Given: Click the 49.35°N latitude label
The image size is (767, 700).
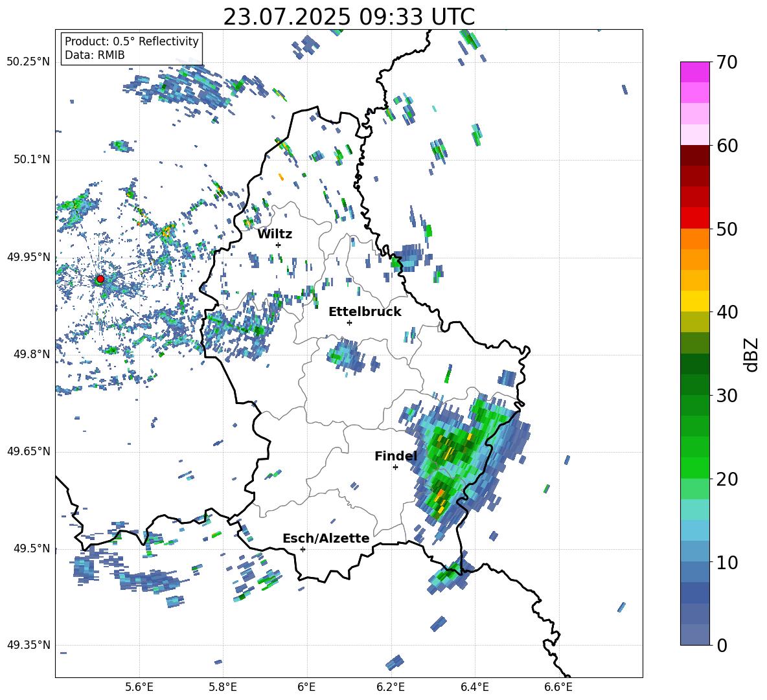Looking at the screenshot, I should 29,645.
